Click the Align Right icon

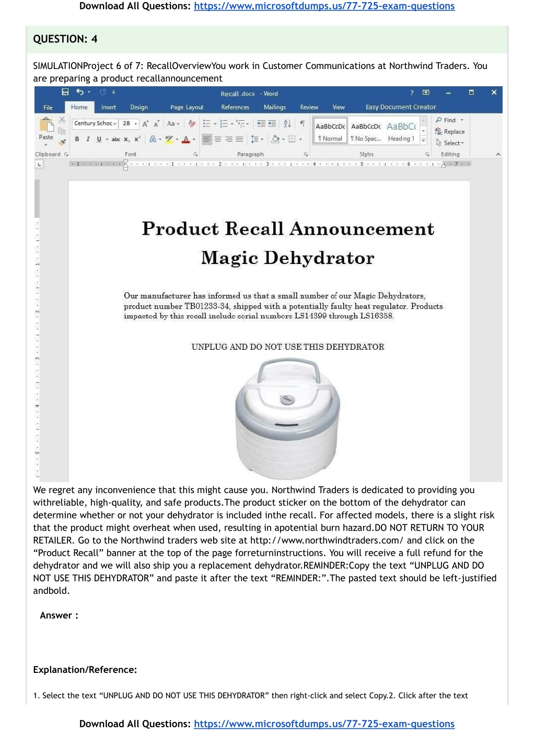[x=229, y=139]
